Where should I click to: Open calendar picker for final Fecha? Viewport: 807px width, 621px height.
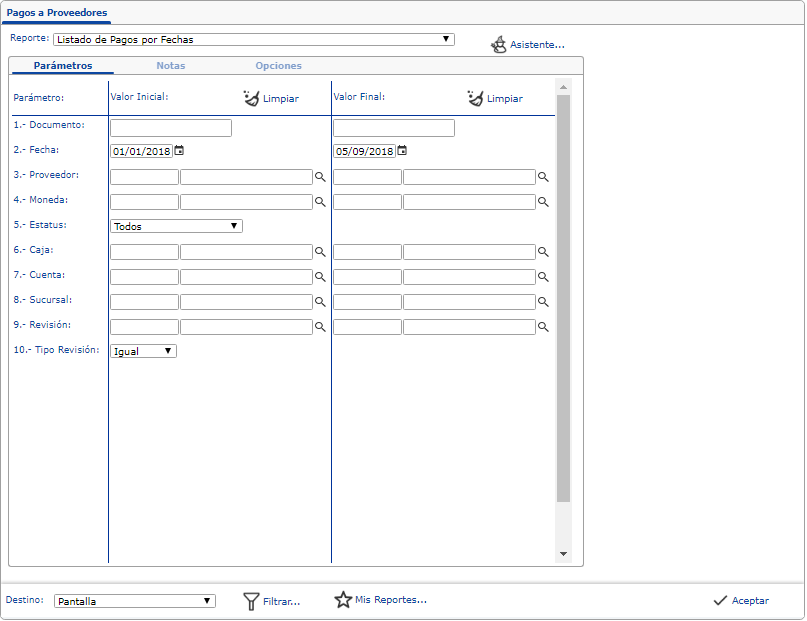[x=402, y=151]
